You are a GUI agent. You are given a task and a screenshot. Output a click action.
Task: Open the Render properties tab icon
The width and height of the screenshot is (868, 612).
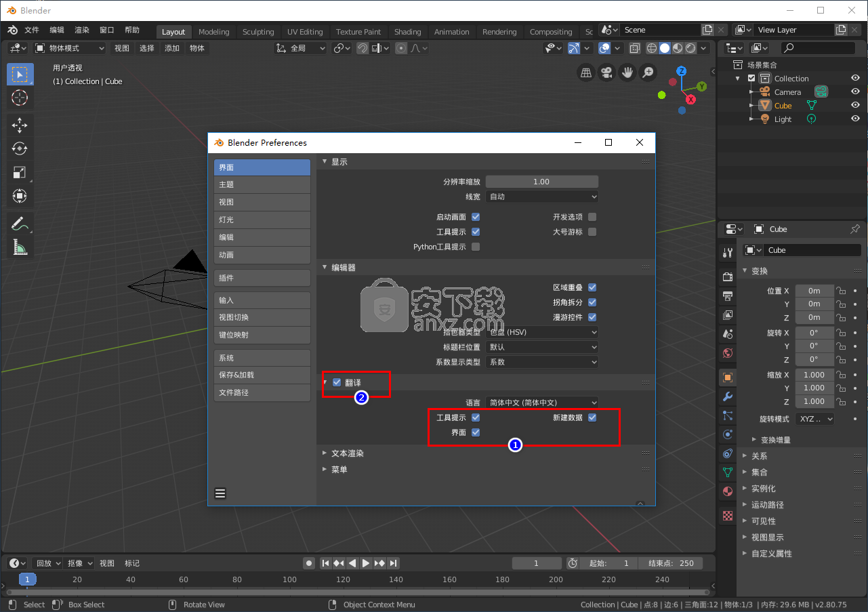point(728,277)
